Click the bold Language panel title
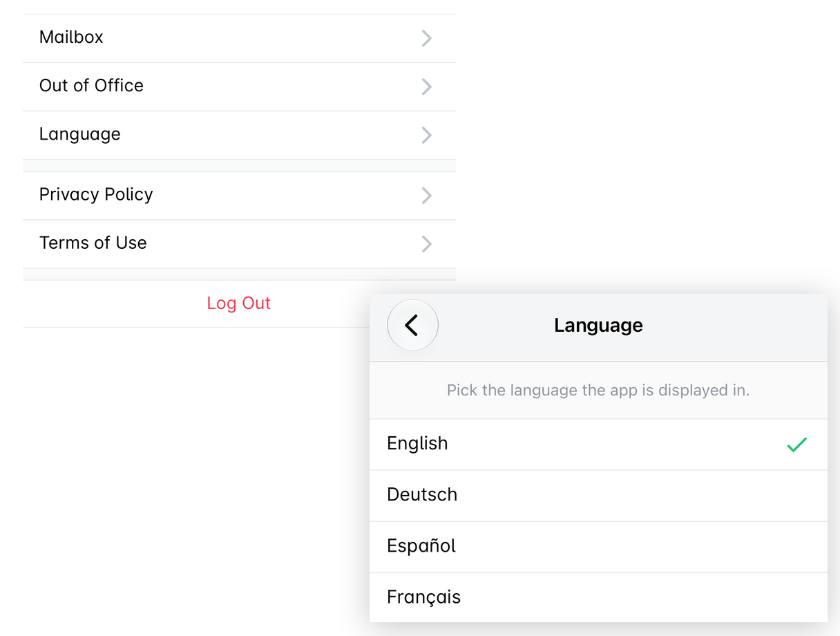Screen dimensions: 840x636 pyautogui.click(x=598, y=325)
